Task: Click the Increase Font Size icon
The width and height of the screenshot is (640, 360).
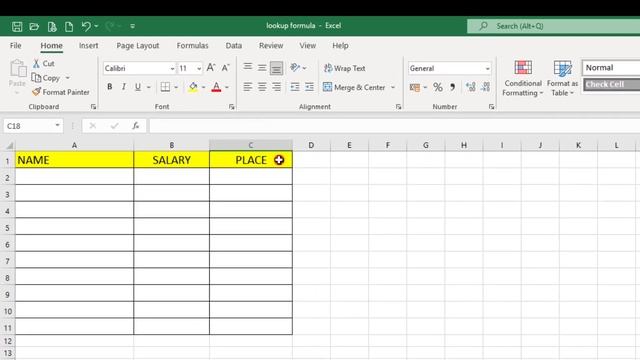Action: pyautogui.click(x=211, y=68)
